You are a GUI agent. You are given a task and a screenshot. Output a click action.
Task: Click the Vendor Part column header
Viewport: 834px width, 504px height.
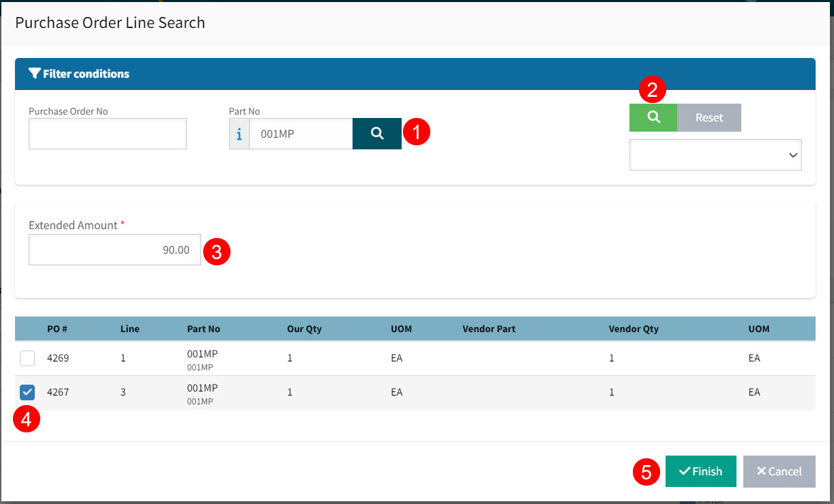488,329
